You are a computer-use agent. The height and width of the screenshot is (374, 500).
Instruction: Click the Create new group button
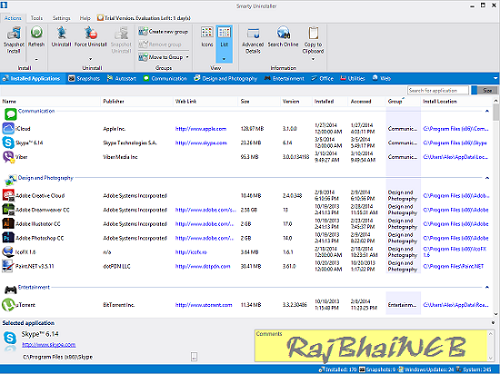click(x=163, y=32)
